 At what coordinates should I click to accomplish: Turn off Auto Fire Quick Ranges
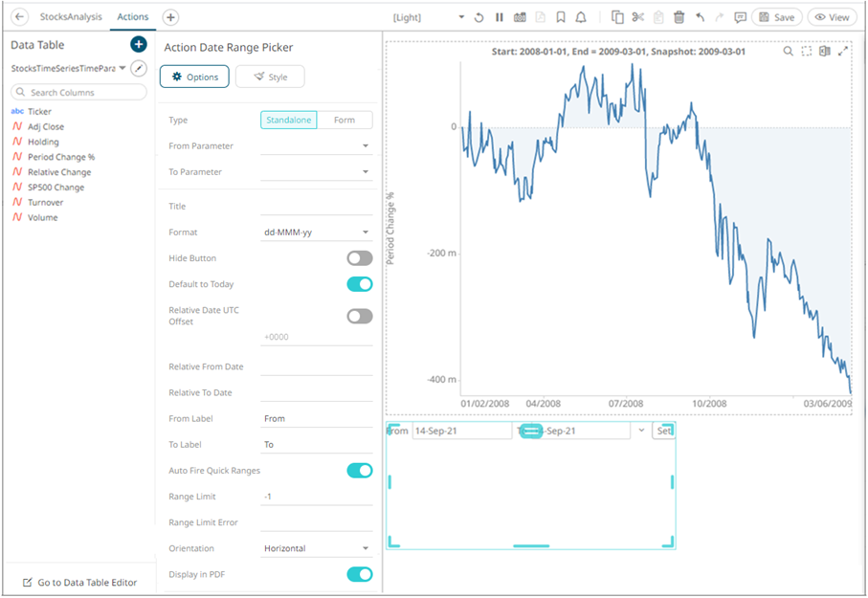pyautogui.click(x=359, y=470)
